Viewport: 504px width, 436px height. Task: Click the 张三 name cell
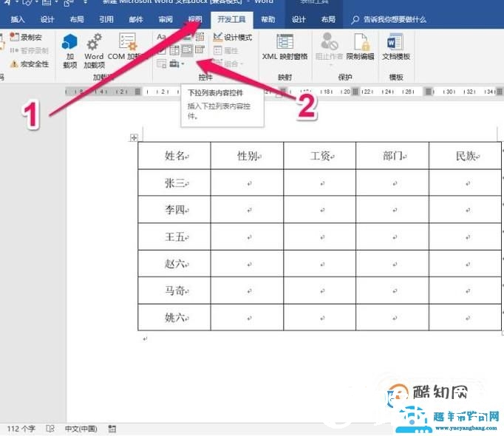click(x=174, y=183)
